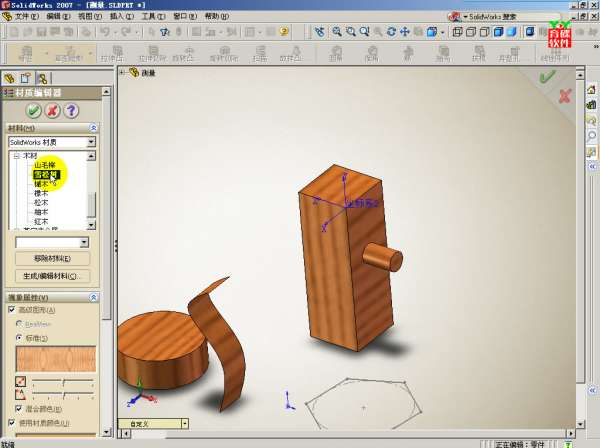This screenshot has width=600, height=448.
Task: Open the 插入 menu
Action: (x=120, y=17)
